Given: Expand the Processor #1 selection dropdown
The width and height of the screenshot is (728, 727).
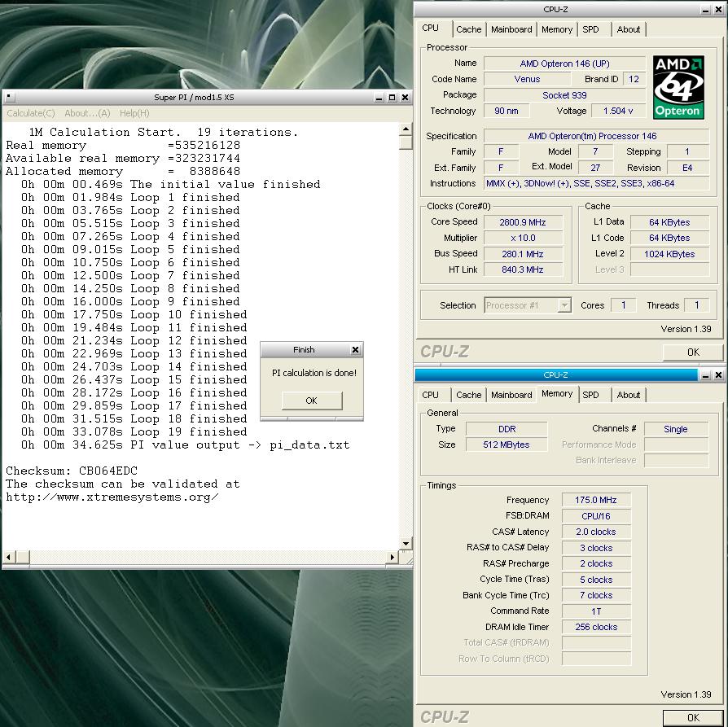Looking at the screenshot, I should click(564, 305).
